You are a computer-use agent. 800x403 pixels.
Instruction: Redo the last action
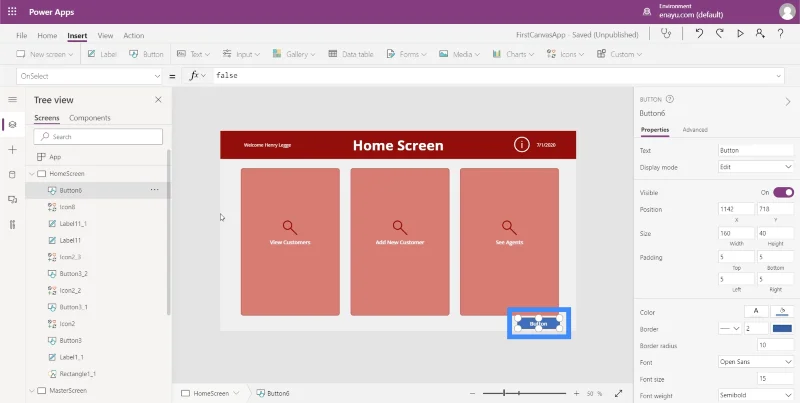[719, 34]
